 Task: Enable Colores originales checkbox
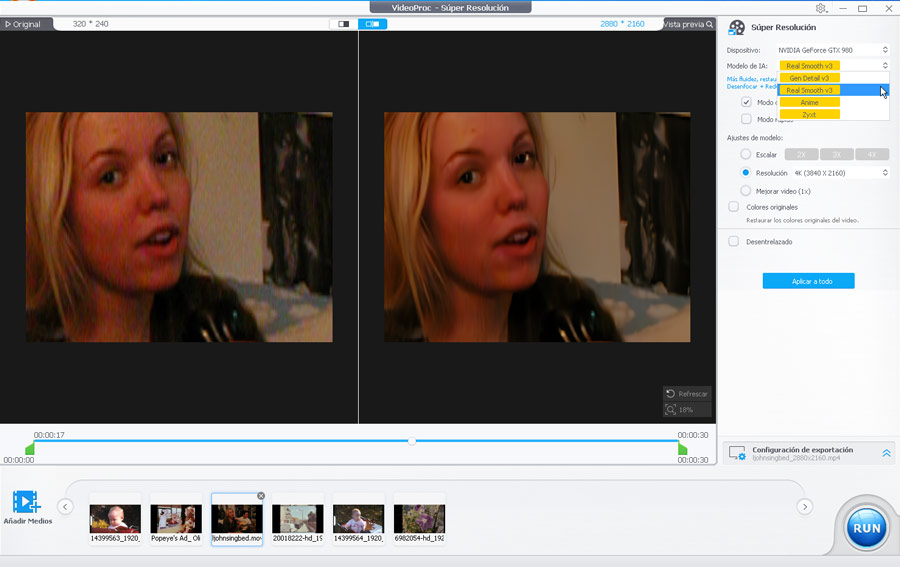pos(734,207)
